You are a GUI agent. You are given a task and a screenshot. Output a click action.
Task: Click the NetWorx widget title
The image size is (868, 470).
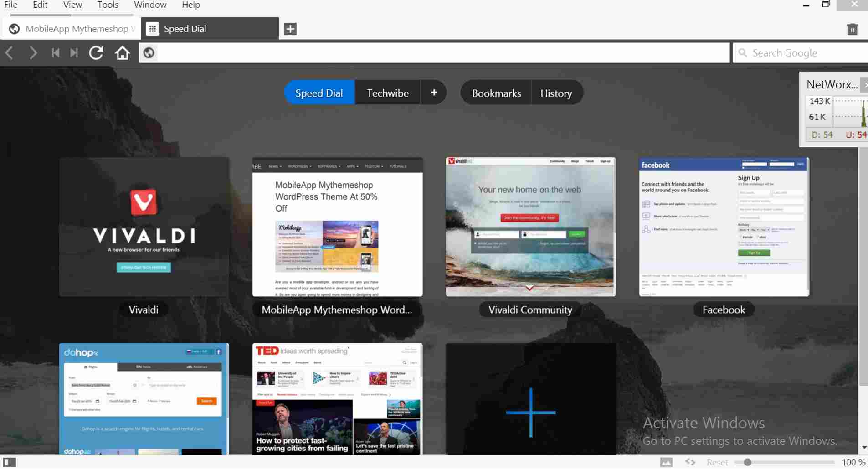[832, 84]
